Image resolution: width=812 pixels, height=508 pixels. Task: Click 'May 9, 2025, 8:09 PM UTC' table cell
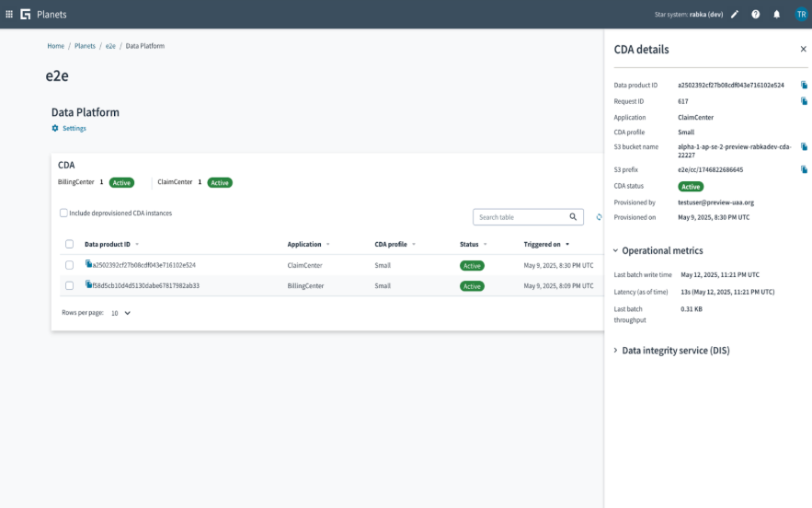[558, 285]
